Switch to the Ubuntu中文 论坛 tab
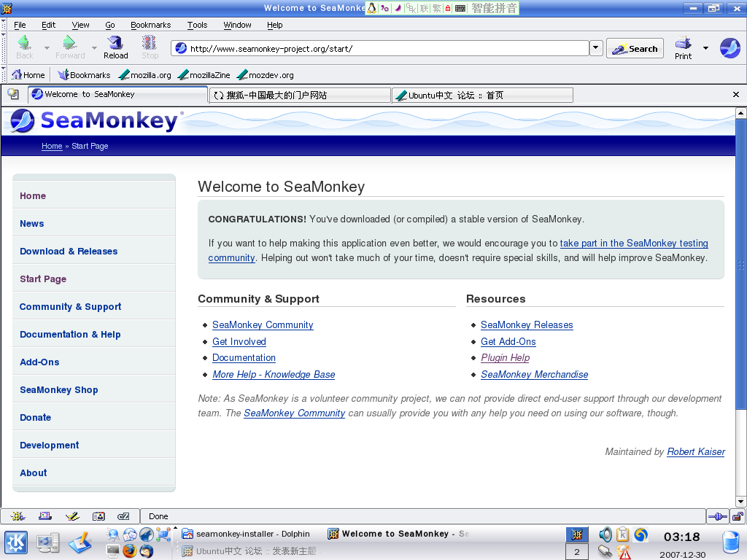This screenshot has width=747, height=560. point(482,96)
